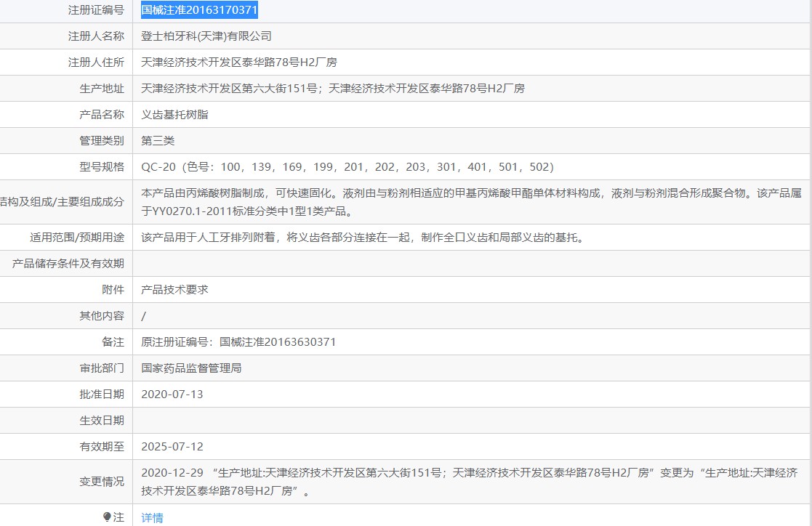Click the 附件 row label
The height and width of the screenshot is (526, 812).
click(x=113, y=289)
